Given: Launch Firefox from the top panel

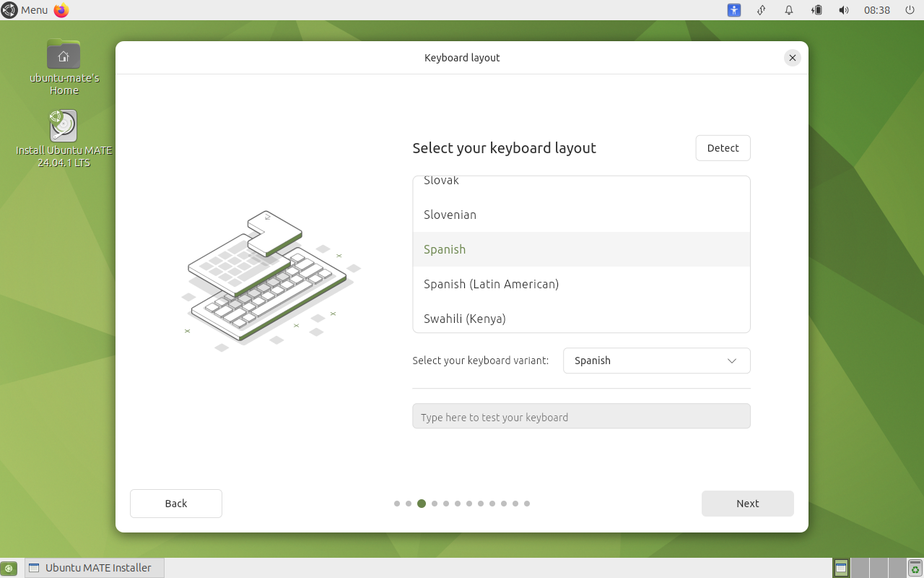Looking at the screenshot, I should point(61,10).
